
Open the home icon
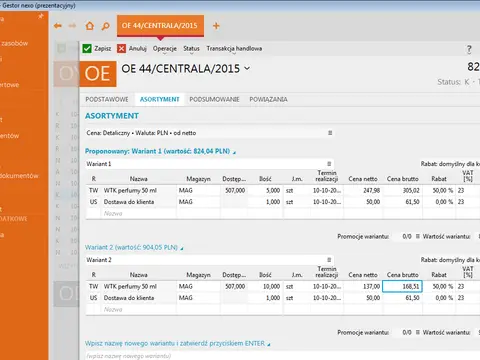[x=90, y=26]
